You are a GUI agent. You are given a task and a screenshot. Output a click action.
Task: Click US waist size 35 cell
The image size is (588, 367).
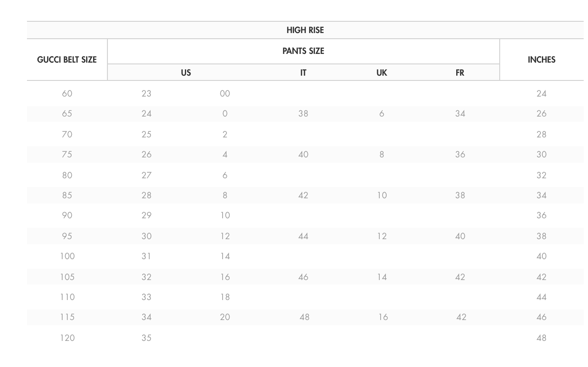(x=147, y=338)
